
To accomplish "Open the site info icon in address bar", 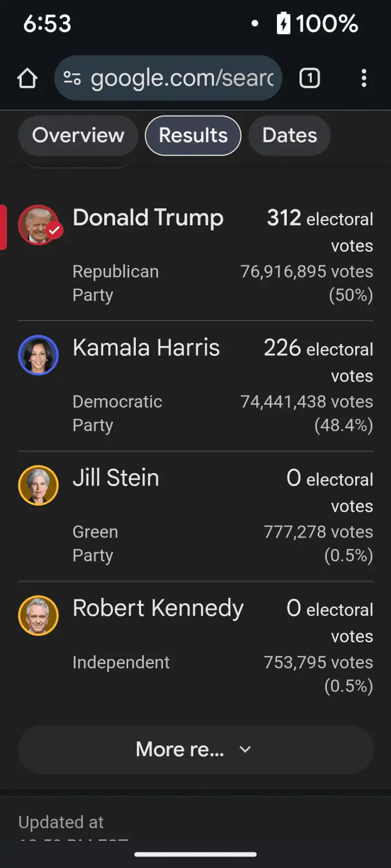I will (72, 78).
